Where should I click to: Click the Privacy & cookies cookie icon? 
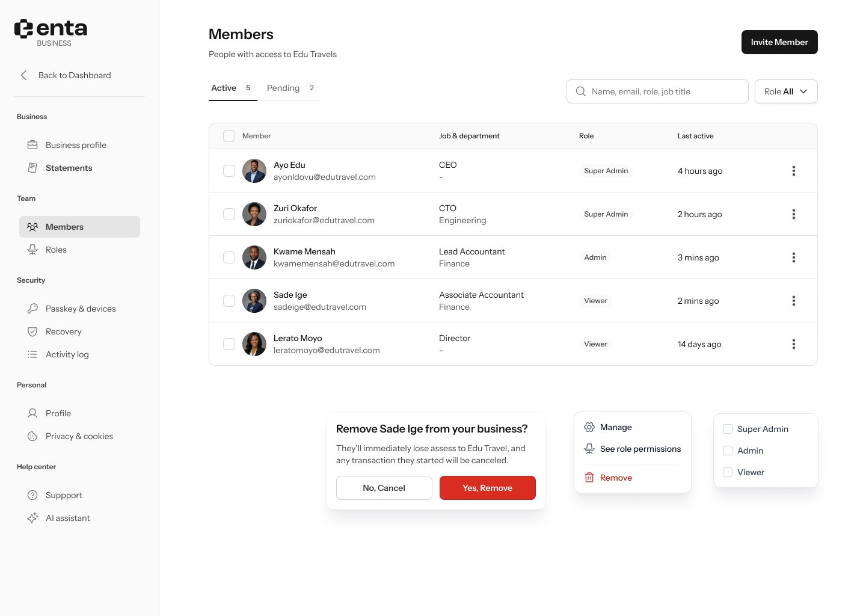32,436
